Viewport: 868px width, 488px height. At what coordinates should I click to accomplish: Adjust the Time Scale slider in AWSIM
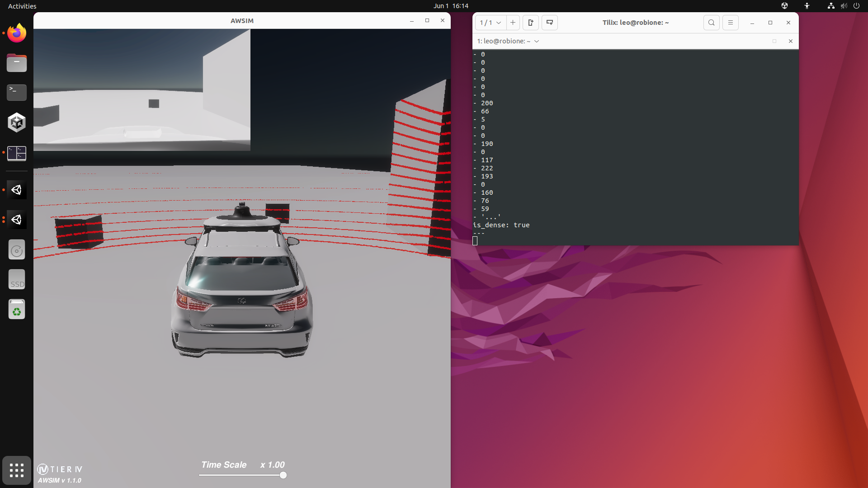(x=283, y=475)
